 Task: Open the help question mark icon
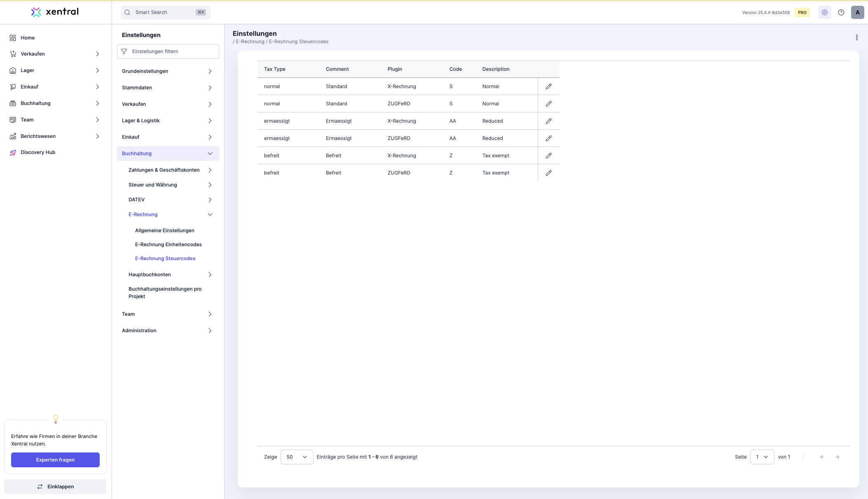pyautogui.click(x=841, y=12)
